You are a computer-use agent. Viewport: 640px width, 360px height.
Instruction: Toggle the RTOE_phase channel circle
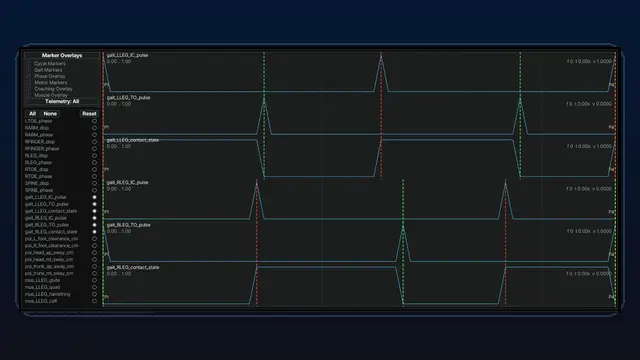click(x=94, y=176)
